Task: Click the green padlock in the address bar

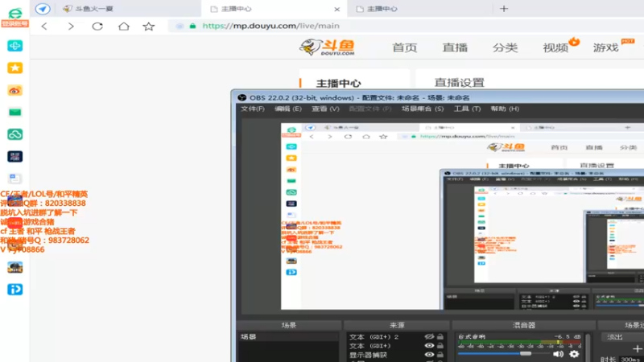Action: (192, 26)
